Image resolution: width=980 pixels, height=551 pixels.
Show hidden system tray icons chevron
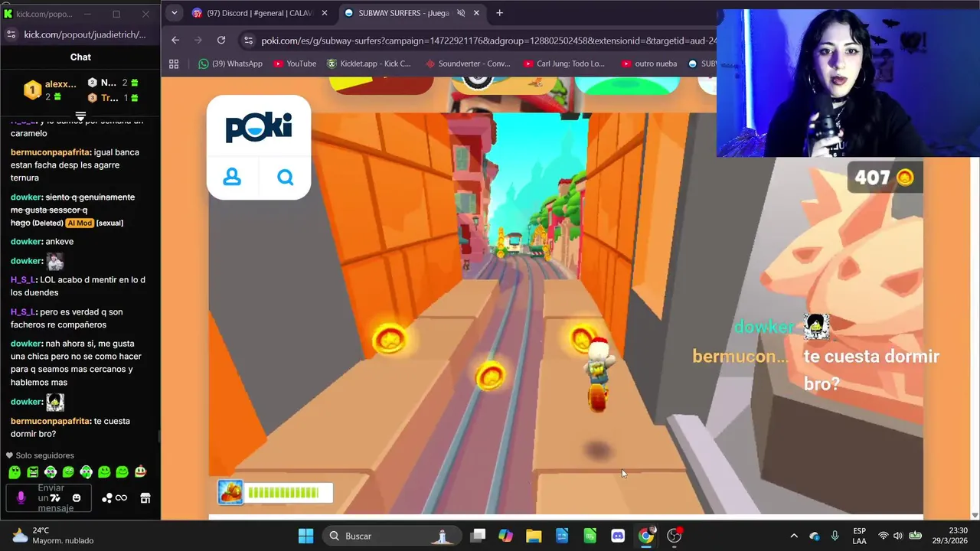794,536
